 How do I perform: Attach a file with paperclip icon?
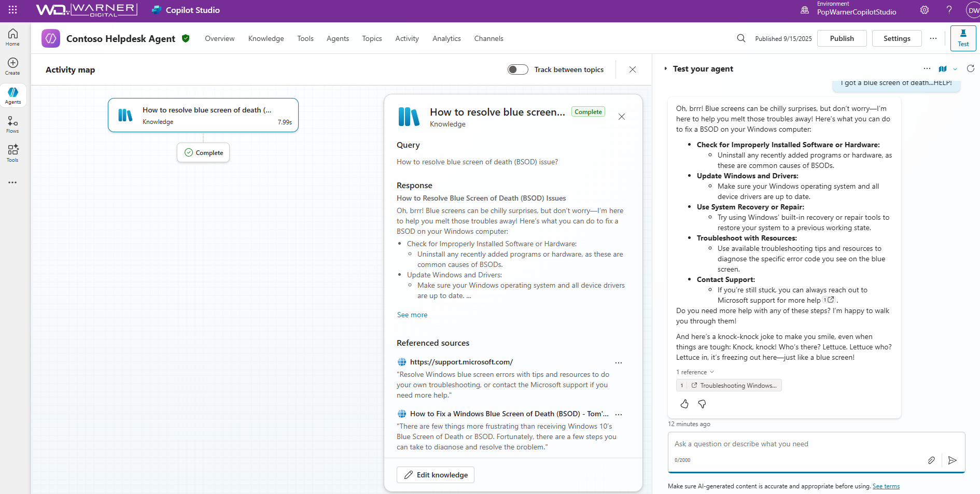(x=931, y=460)
